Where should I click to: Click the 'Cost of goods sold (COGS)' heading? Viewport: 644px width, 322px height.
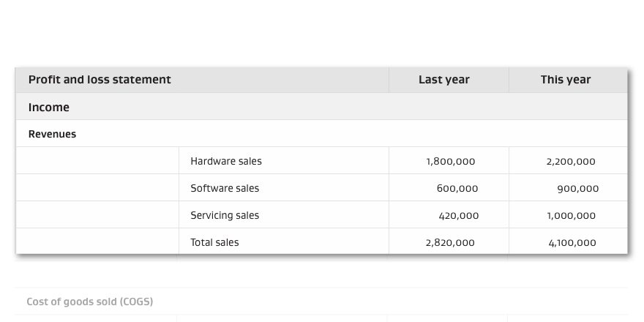pos(90,302)
